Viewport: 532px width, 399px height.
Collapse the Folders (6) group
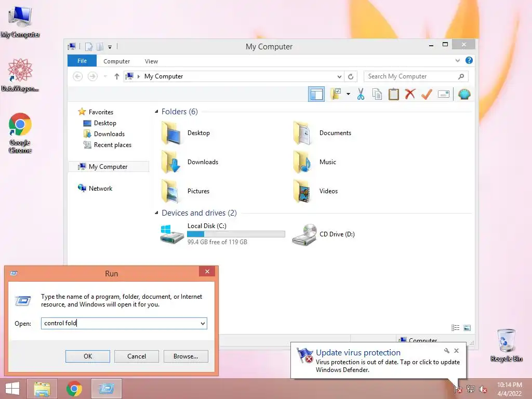156,112
